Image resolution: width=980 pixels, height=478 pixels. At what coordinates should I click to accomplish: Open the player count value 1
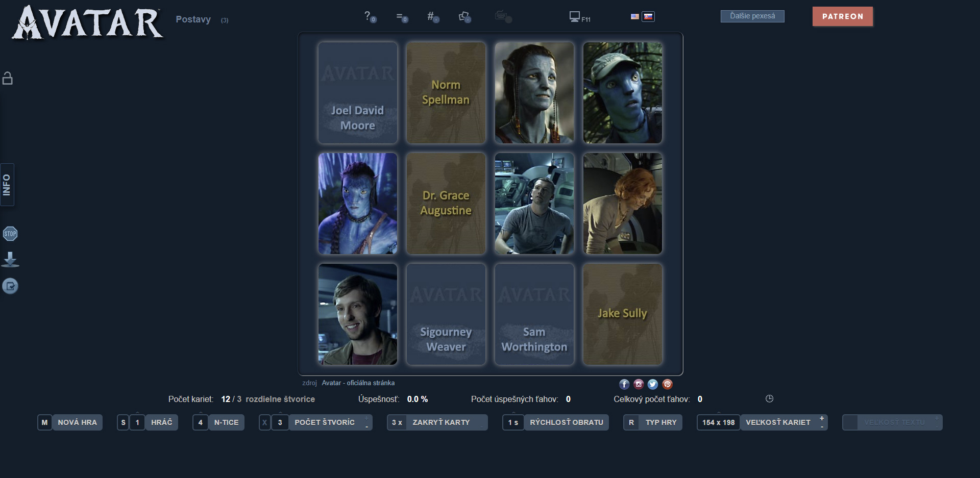137,422
